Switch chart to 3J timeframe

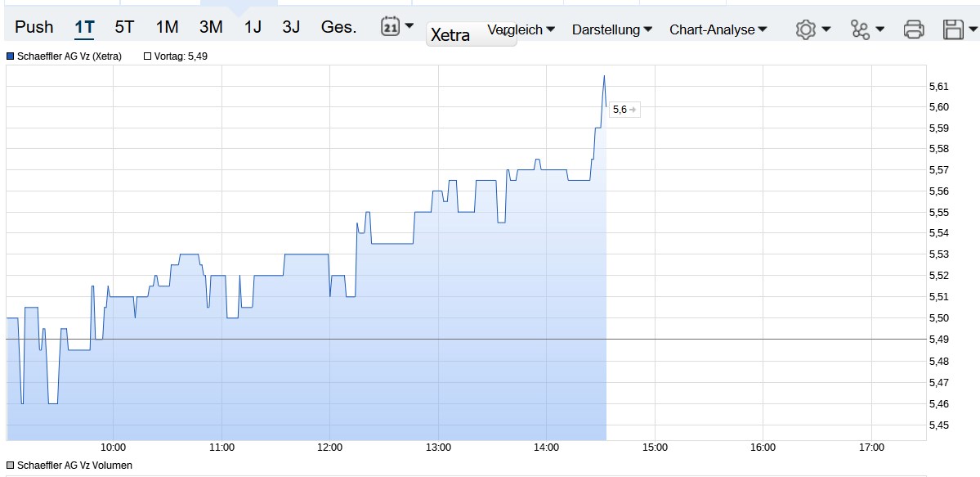pos(291,27)
